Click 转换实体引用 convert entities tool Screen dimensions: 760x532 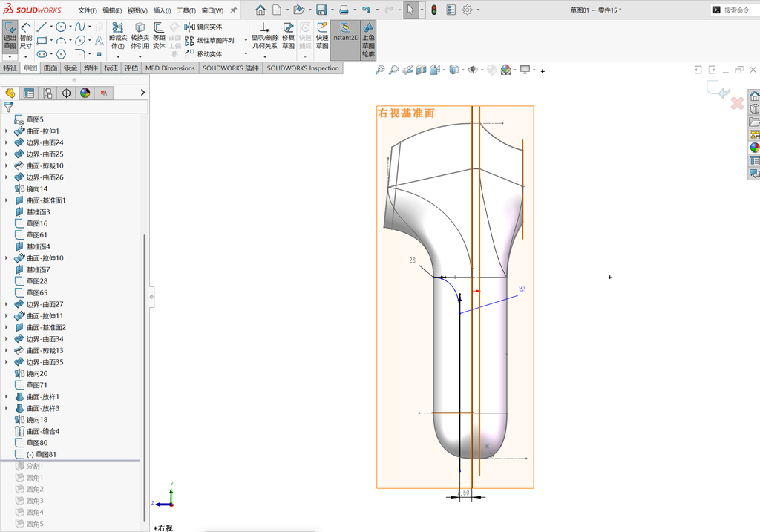(x=140, y=36)
